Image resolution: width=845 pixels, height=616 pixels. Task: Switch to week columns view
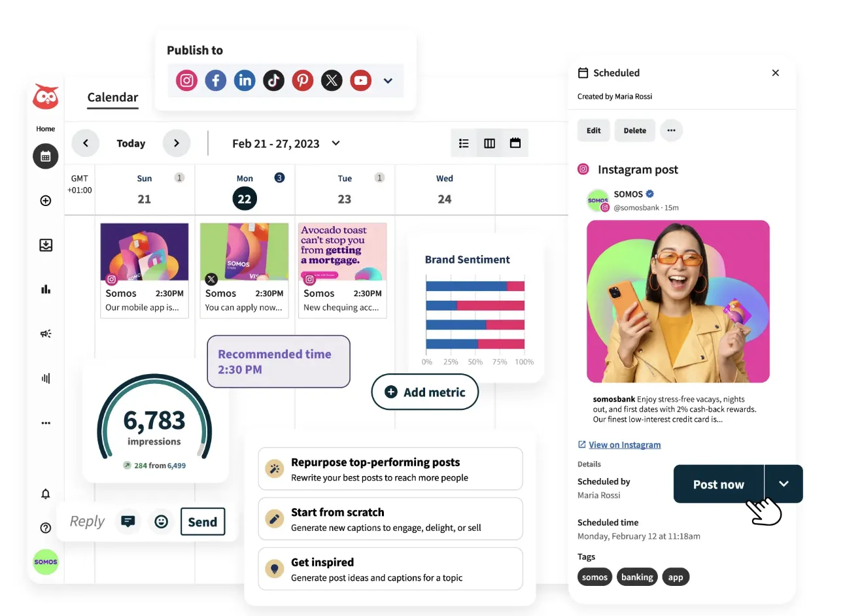(489, 143)
